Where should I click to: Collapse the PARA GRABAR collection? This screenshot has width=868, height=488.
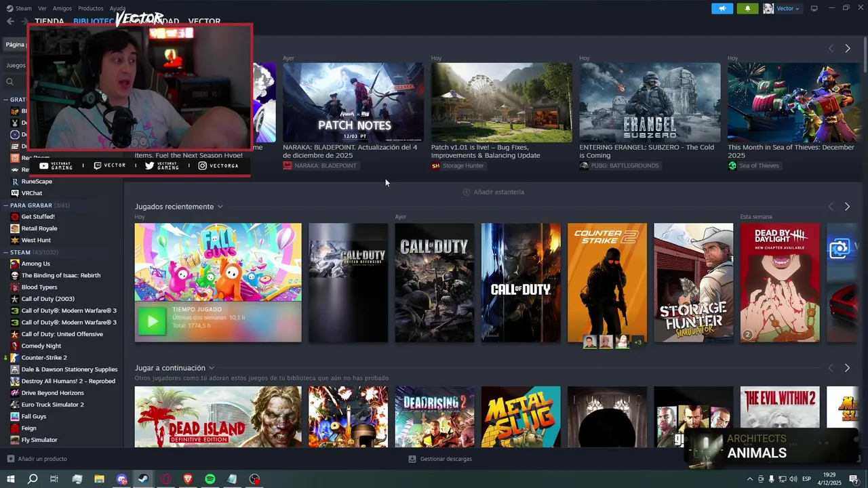click(x=5, y=205)
